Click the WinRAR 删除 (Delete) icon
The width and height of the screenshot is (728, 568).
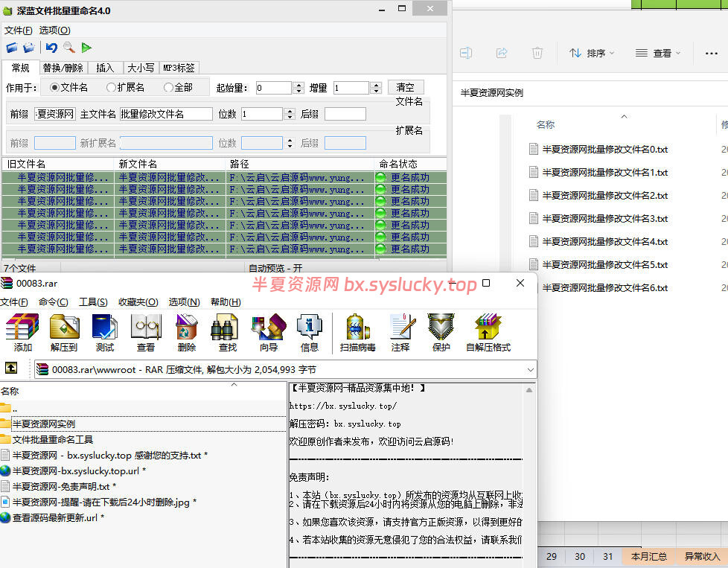187,333
